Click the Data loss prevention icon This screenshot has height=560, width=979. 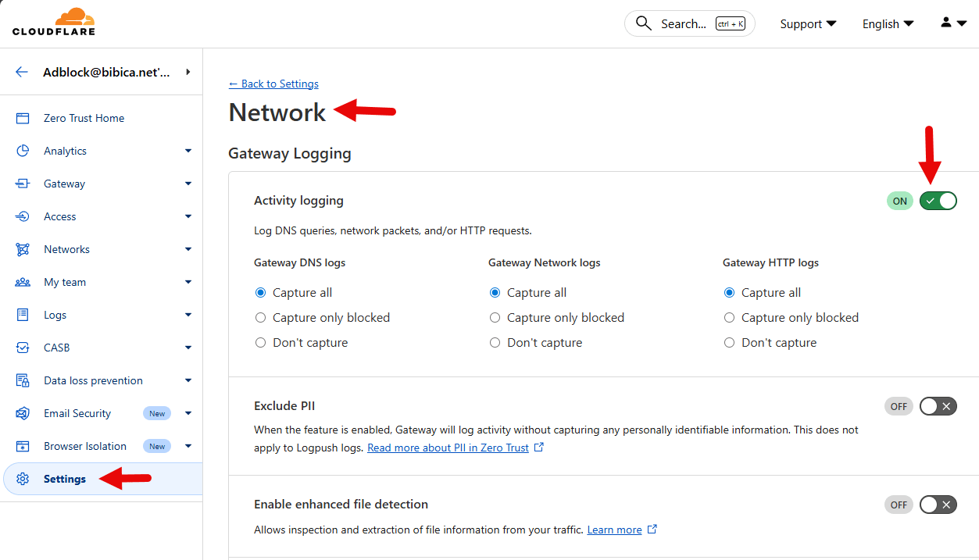23,380
